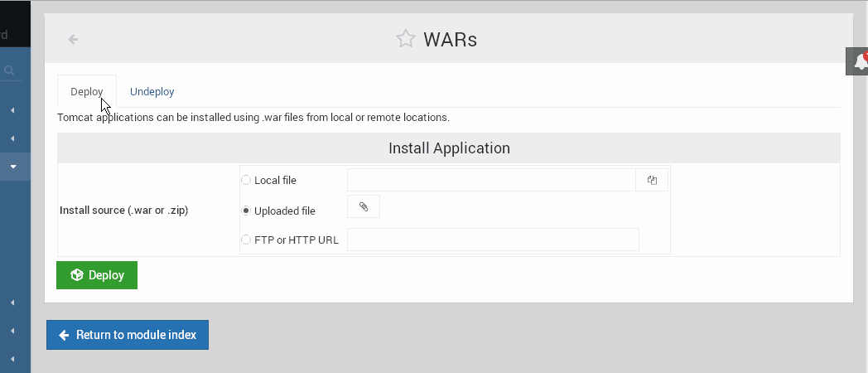
Task: Select the Local file radio option
Action: 246,180
